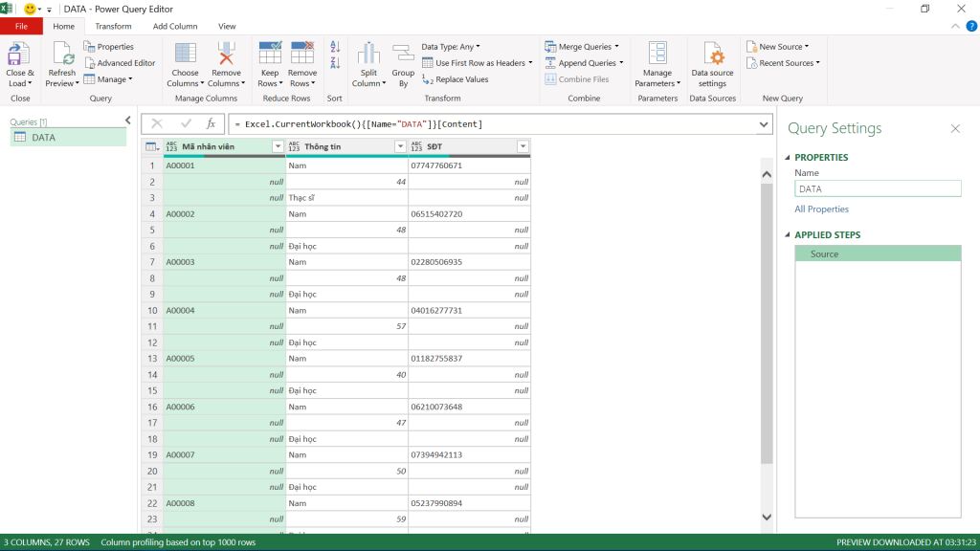Cancel the formula bar edit

pyautogui.click(x=157, y=123)
